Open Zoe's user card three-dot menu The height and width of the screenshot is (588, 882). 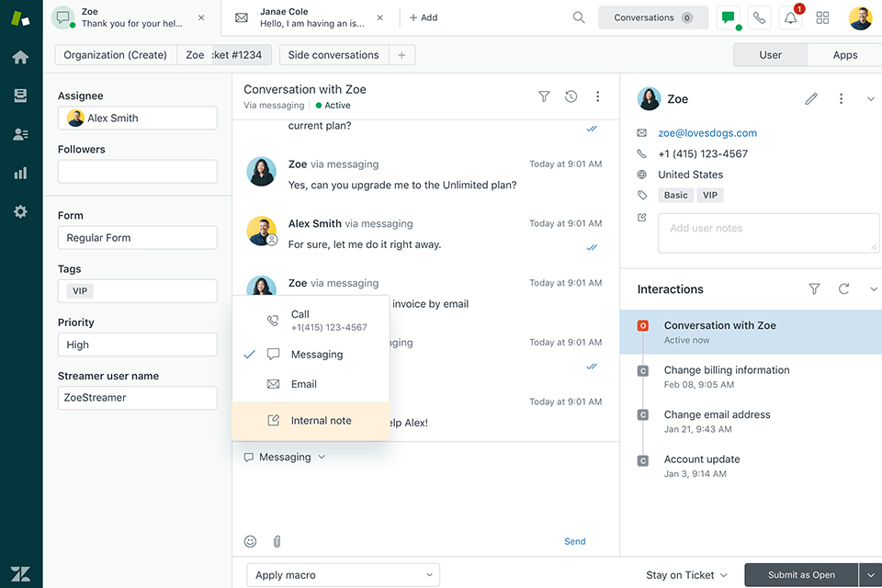coord(841,99)
